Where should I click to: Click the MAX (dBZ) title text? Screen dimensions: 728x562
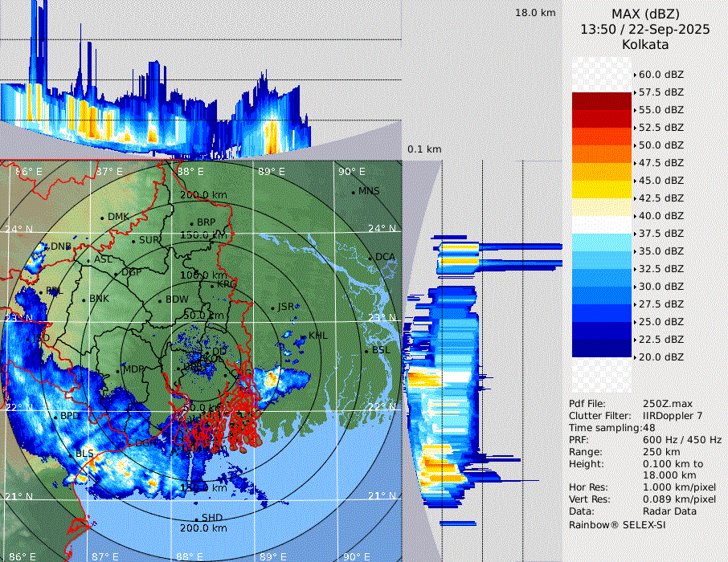[645, 14]
